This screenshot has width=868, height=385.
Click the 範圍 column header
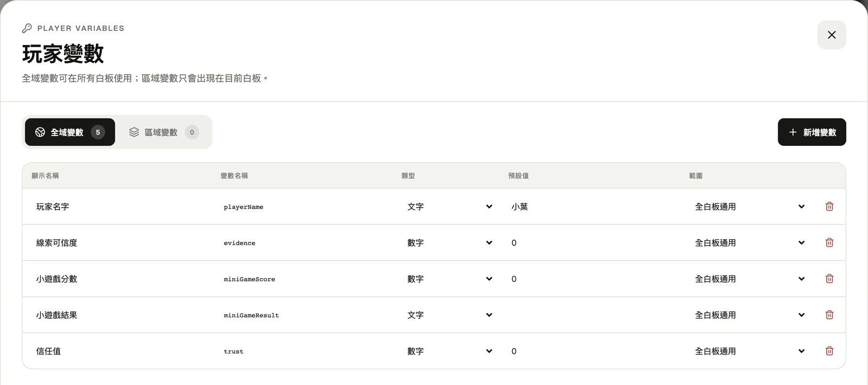click(x=695, y=176)
